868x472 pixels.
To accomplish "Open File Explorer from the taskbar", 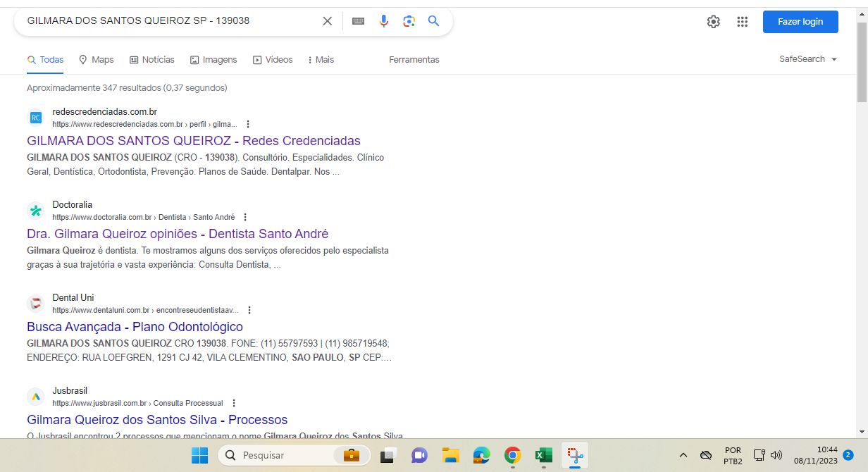I will pyautogui.click(x=450, y=455).
